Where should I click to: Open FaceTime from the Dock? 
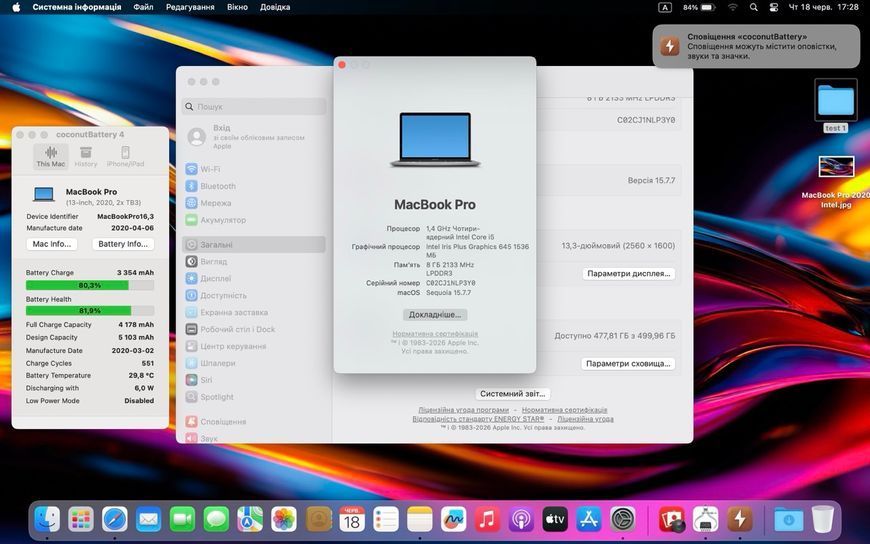click(183, 520)
